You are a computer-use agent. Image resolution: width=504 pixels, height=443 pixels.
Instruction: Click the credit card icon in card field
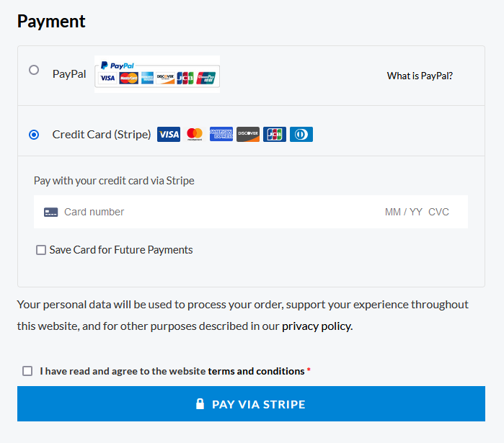(50, 212)
